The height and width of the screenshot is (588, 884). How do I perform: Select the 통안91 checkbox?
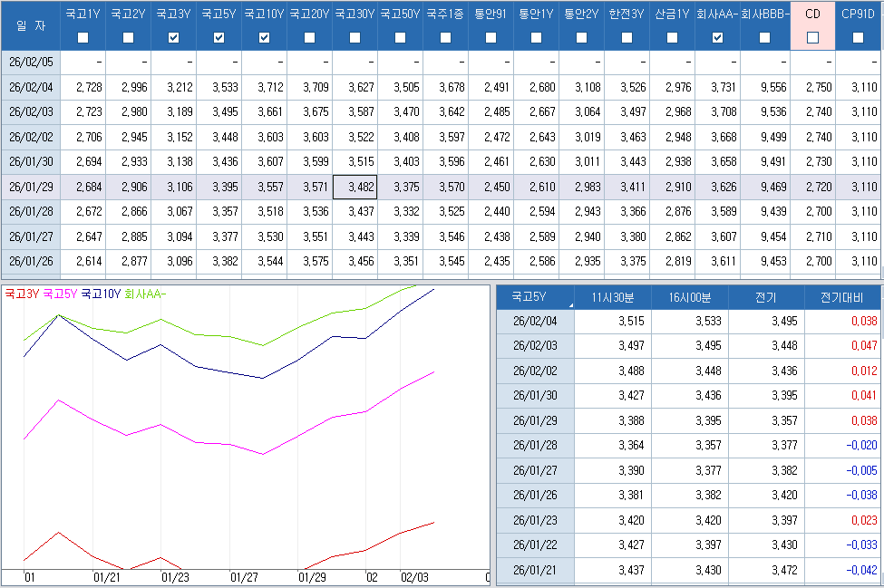tap(491, 37)
